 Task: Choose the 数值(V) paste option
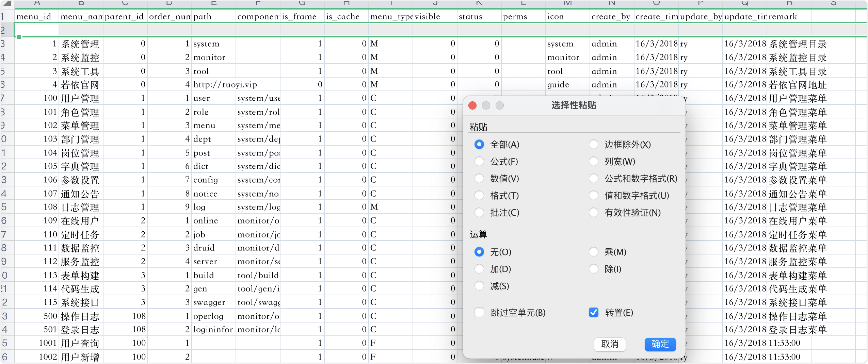[479, 178]
